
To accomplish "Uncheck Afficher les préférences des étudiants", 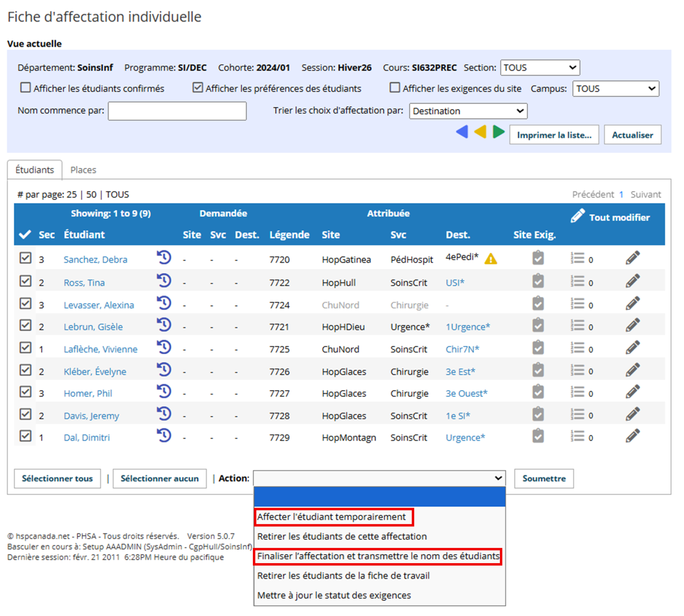I will pos(198,88).
